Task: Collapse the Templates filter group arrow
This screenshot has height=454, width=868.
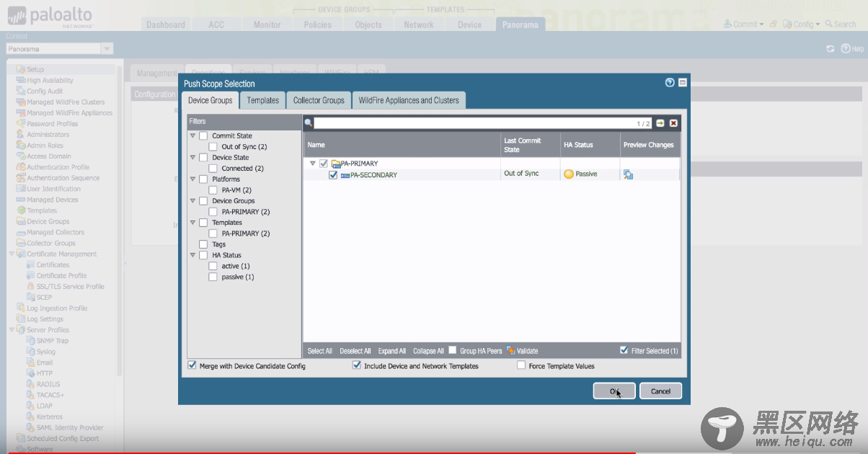Action: (193, 222)
